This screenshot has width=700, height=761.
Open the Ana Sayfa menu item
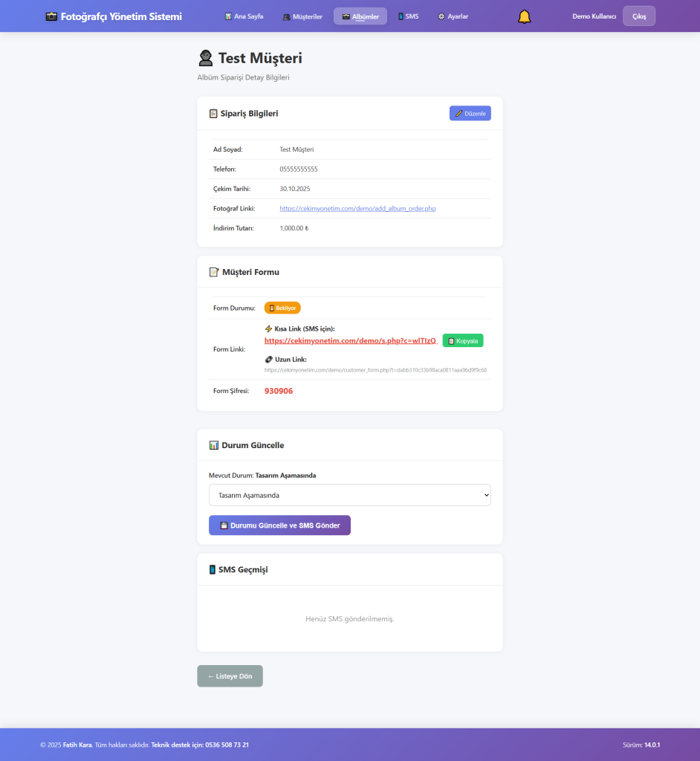tap(244, 16)
